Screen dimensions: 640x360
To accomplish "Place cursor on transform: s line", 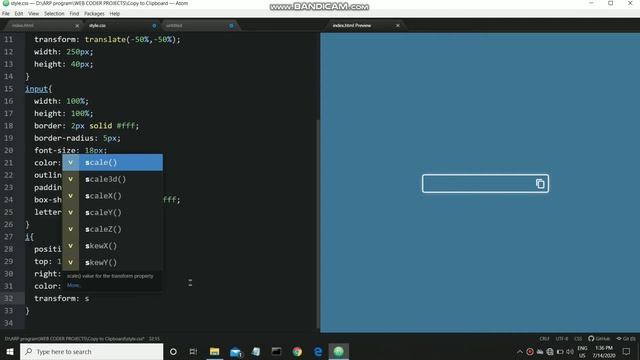I will click(x=171, y=298).
